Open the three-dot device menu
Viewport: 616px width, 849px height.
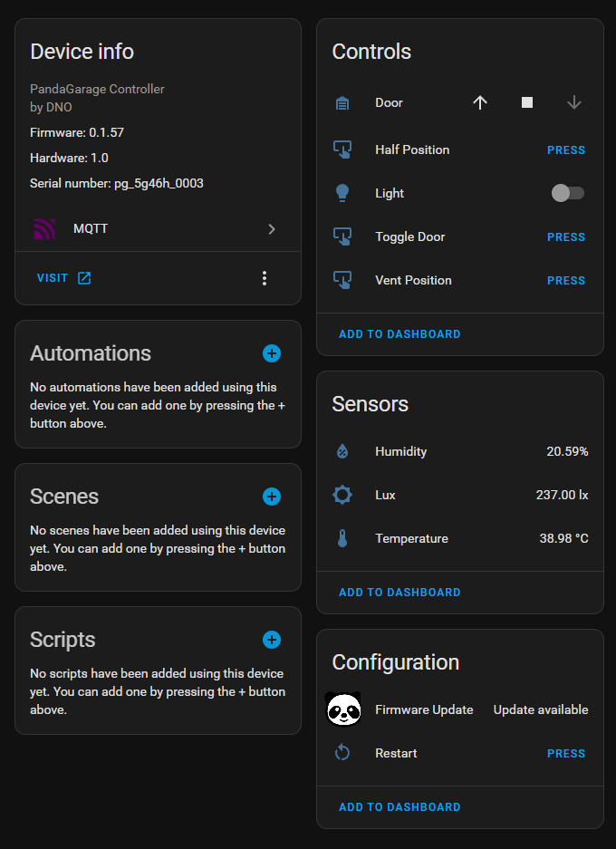point(265,278)
